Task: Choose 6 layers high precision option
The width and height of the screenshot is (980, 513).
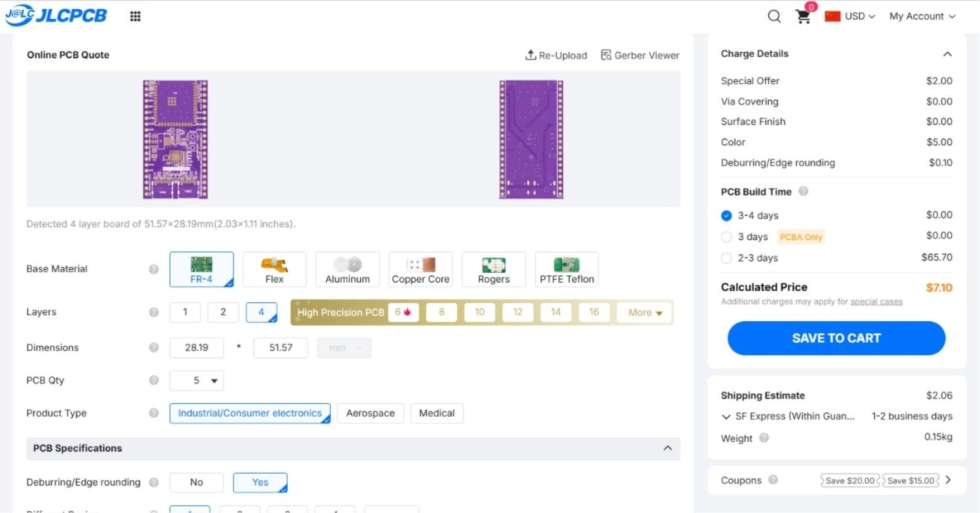Action: click(x=403, y=312)
